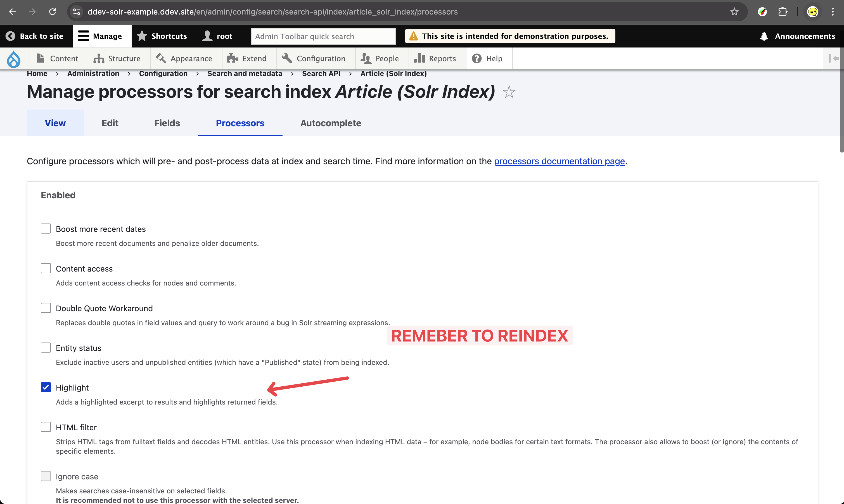Screen dimensions: 844x504
Task: Tick the Entity status checkbox
Action: pyautogui.click(x=46, y=348)
